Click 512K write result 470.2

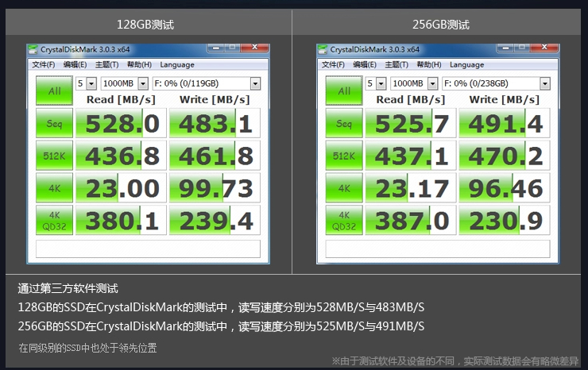(505, 156)
